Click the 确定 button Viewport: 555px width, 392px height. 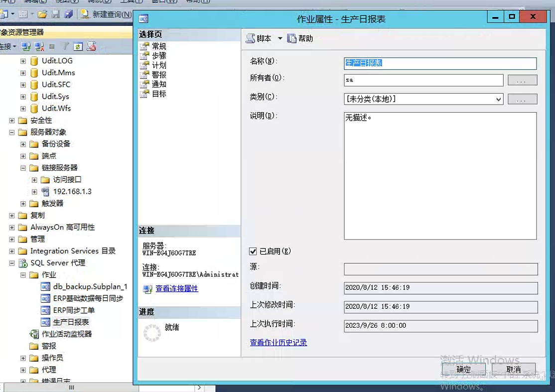[x=463, y=370]
